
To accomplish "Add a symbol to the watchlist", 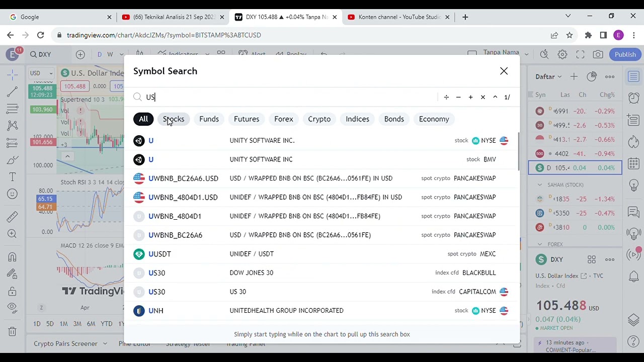I will click(574, 77).
